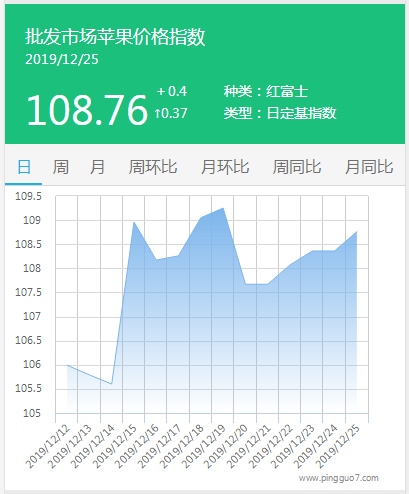Open the 月同比 tab
Image resolution: width=409 pixels, height=494 pixels.
369,167
